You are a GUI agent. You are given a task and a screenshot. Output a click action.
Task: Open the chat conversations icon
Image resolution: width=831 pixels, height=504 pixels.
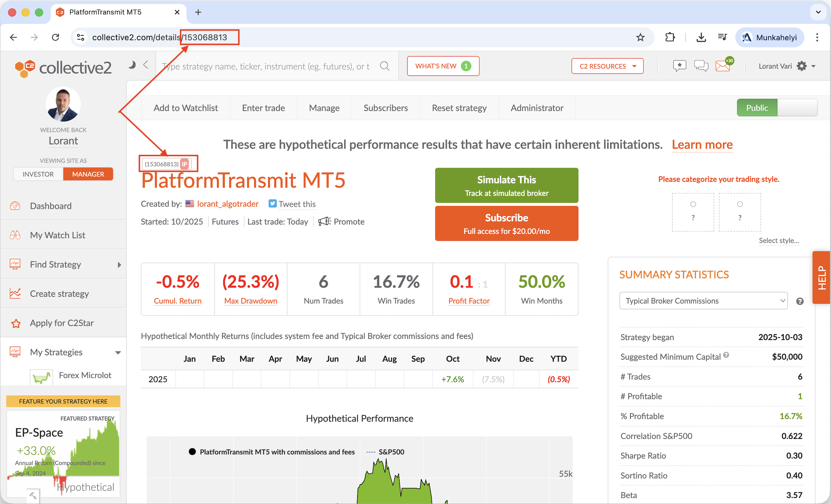[701, 66]
